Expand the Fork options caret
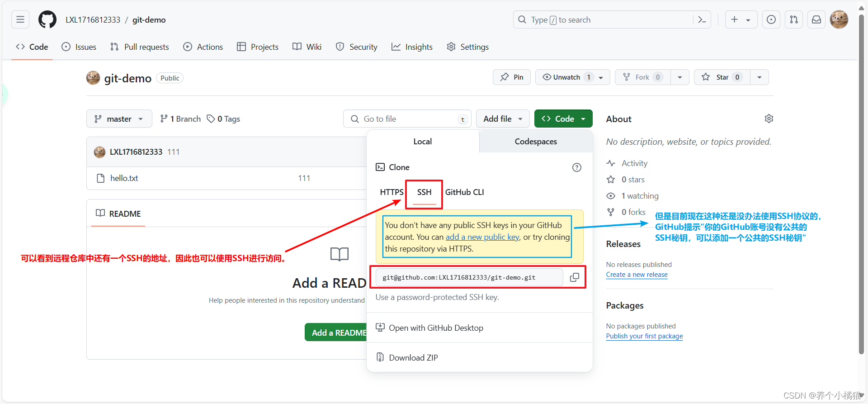Image resolution: width=868 pixels, height=404 pixels. click(680, 77)
